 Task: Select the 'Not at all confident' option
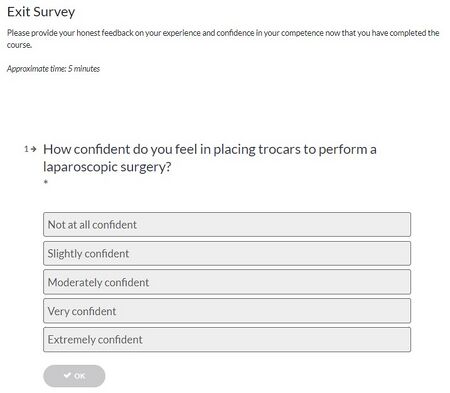tap(227, 224)
